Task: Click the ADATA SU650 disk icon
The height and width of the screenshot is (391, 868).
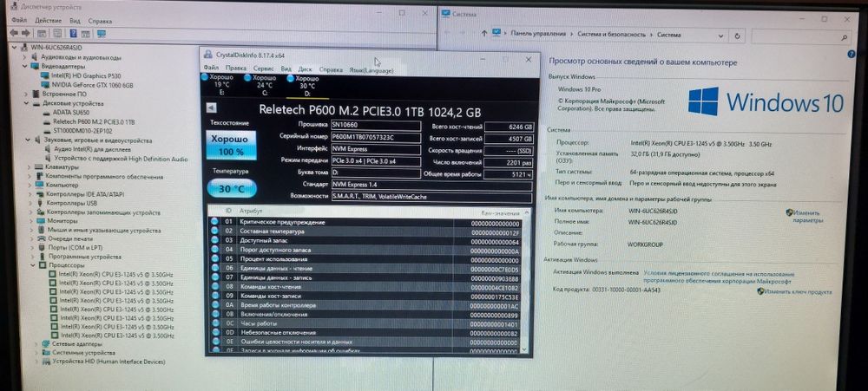Action: click(47, 112)
